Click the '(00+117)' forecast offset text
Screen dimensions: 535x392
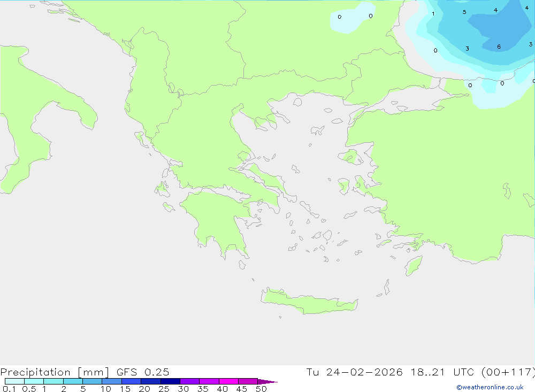point(508,372)
